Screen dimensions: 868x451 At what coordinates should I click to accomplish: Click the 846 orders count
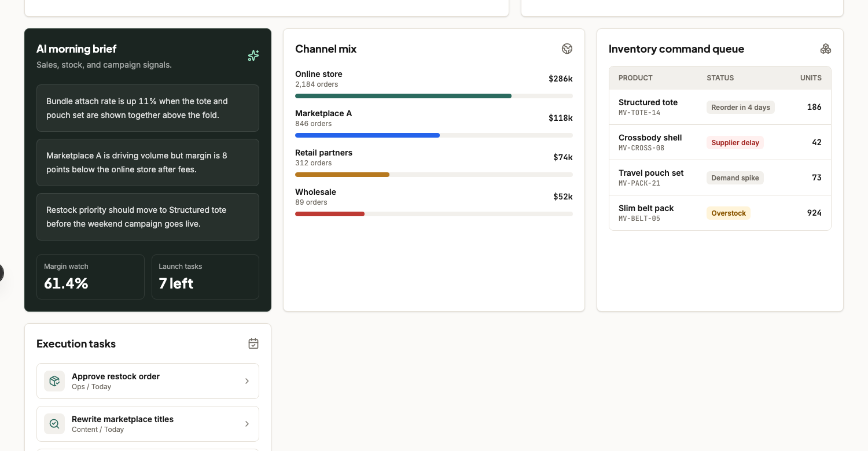point(314,124)
